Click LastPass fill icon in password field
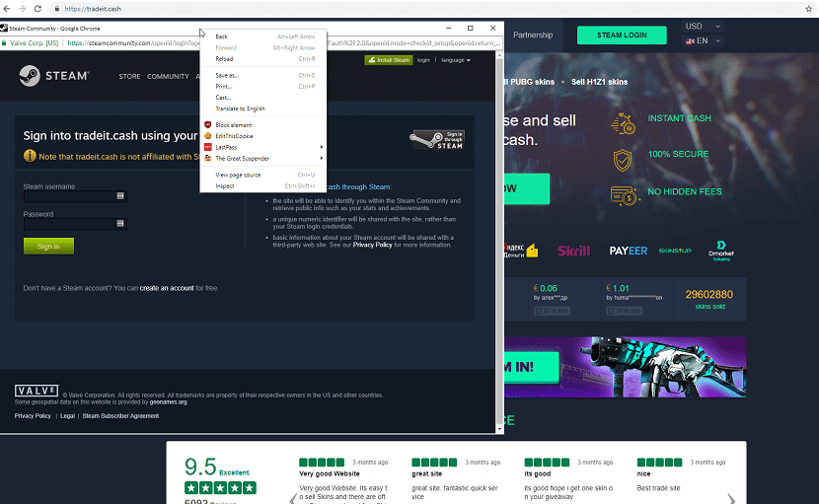 (120, 224)
